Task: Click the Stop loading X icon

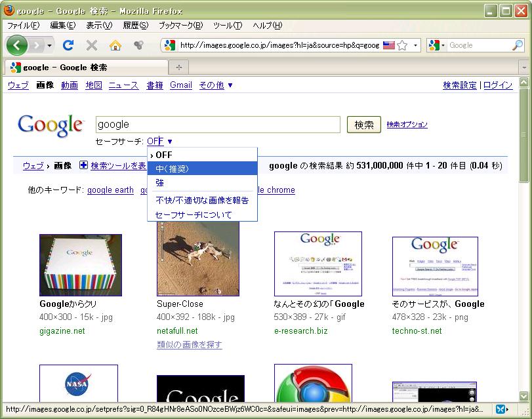Action: click(x=92, y=45)
